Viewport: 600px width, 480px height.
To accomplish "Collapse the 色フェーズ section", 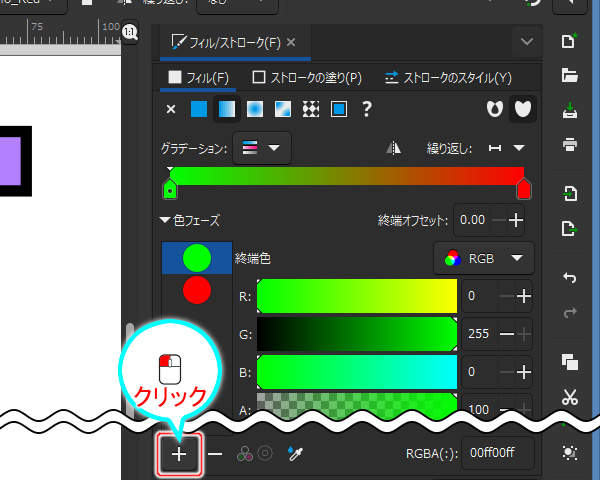I will click(x=165, y=220).
